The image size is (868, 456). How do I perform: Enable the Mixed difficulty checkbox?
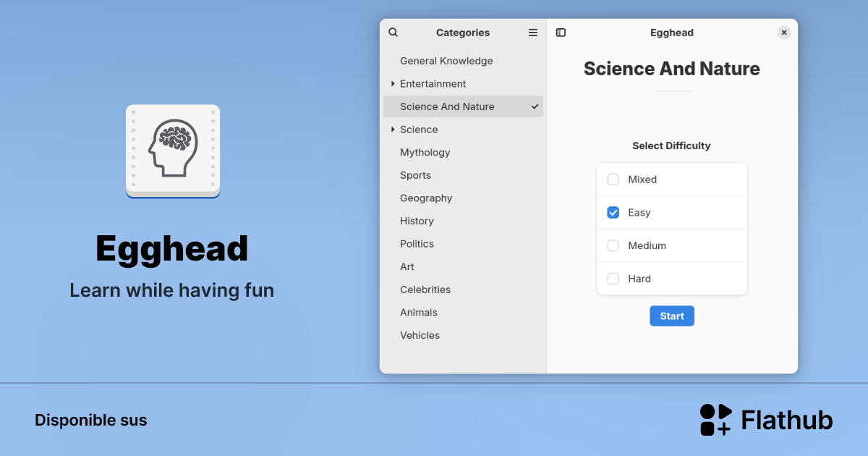tap(613, 179)
